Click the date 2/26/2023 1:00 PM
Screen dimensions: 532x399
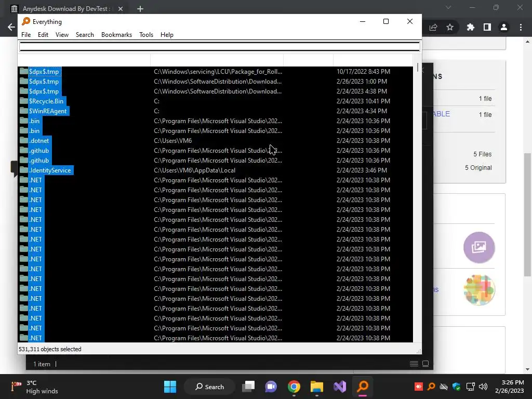[362, 82]
